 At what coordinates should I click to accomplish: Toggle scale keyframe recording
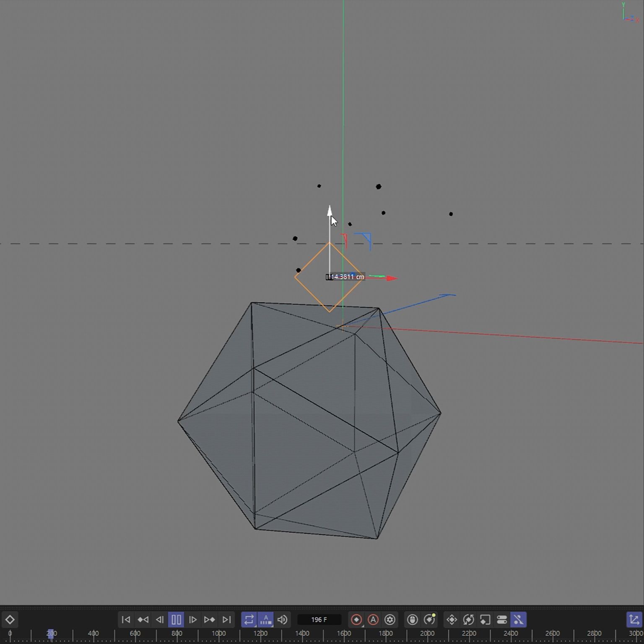(485, 620)
